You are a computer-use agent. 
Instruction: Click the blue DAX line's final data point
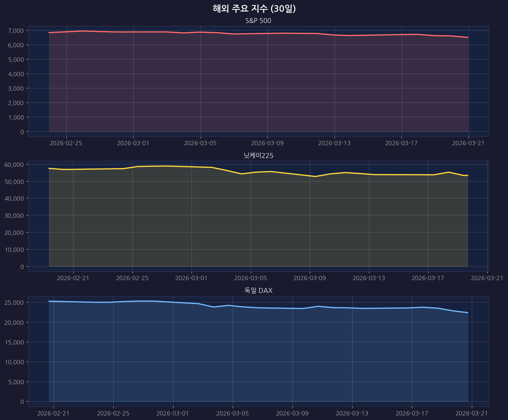pyautogui.click(x=468, y=313)
